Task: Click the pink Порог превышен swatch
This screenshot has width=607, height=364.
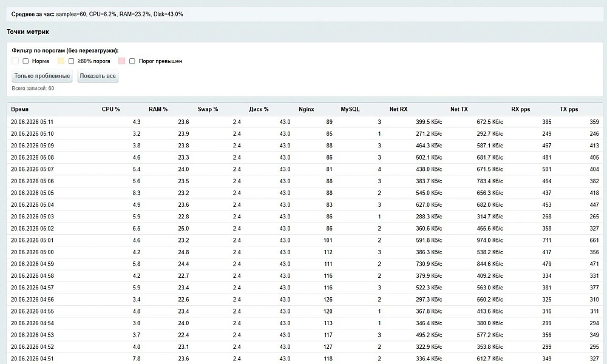Action: click(121, 61)
